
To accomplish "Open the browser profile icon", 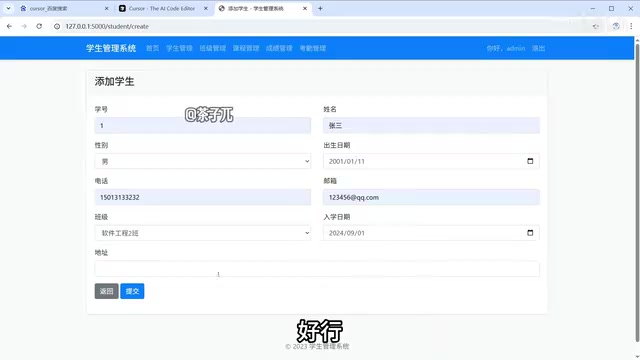I will [x=616, y=26].
